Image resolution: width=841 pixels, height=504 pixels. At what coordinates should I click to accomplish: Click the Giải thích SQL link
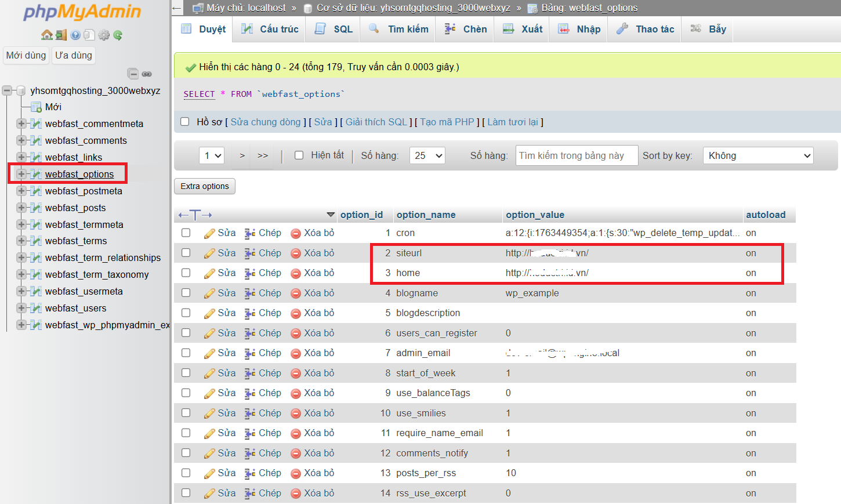(376, 122)
